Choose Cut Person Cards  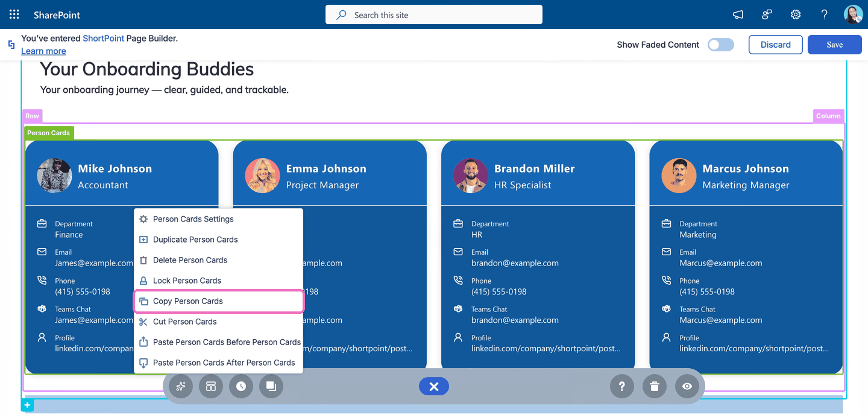pos(218,322)
